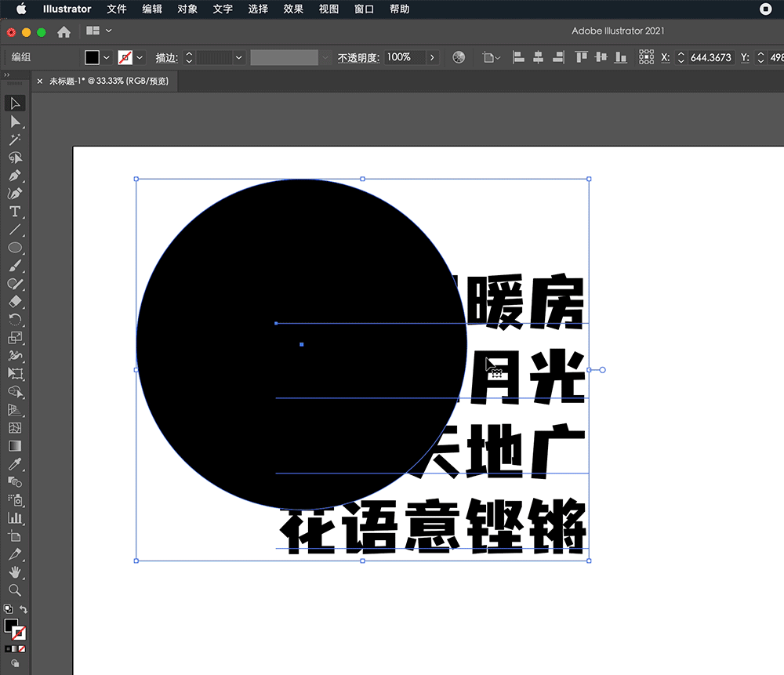The height and width of the screenshot is (675, 784).
Task: Select the Zoom tool
Action: pos(15,590)
